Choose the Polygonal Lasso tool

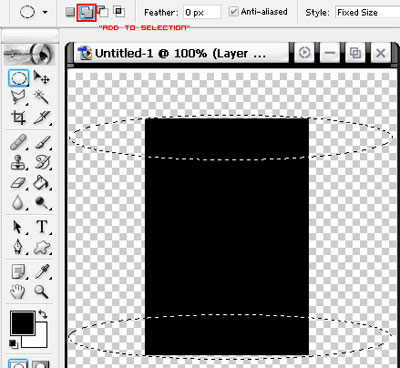click(18, 97)
